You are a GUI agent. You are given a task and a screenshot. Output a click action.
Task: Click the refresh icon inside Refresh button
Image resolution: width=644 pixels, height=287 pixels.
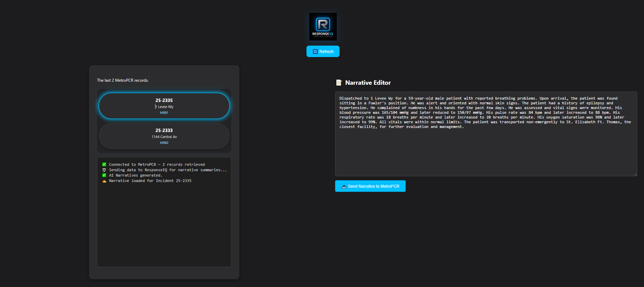point(315,52)
